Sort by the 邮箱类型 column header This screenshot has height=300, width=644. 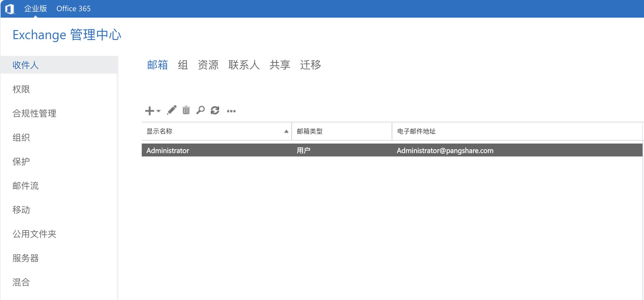342,131
